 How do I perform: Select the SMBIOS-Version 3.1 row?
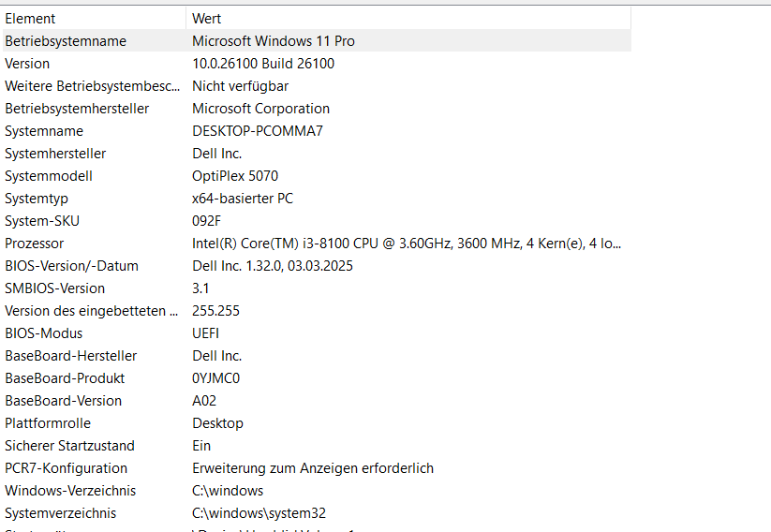tap(54, 288)
